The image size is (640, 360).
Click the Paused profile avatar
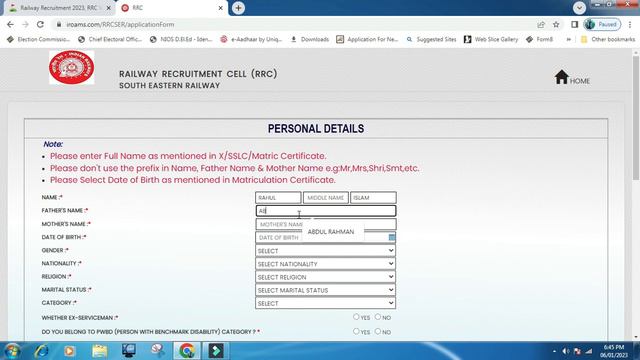point(602,24)
